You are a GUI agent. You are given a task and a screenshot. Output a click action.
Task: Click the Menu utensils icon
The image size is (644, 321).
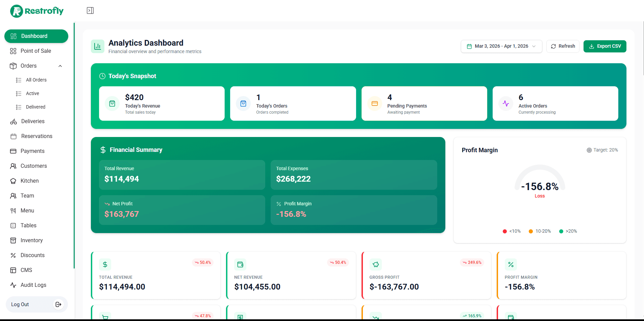tap(13, 211)
